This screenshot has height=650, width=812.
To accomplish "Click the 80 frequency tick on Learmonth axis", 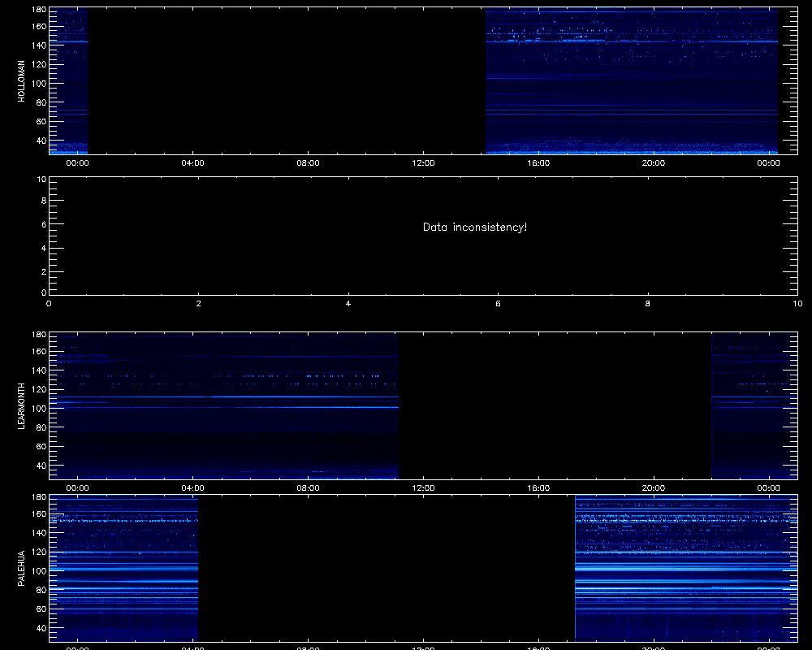I will (41, 427).
